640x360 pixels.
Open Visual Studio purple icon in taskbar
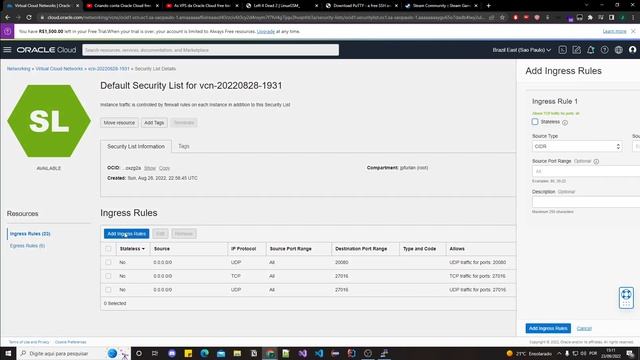coord(302,353)
